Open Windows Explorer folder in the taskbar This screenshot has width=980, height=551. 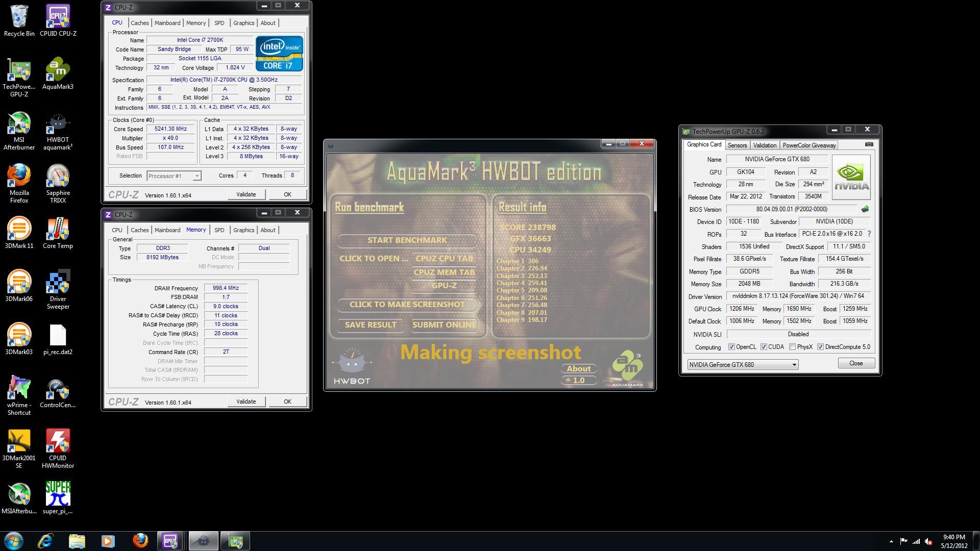(77, 541)
